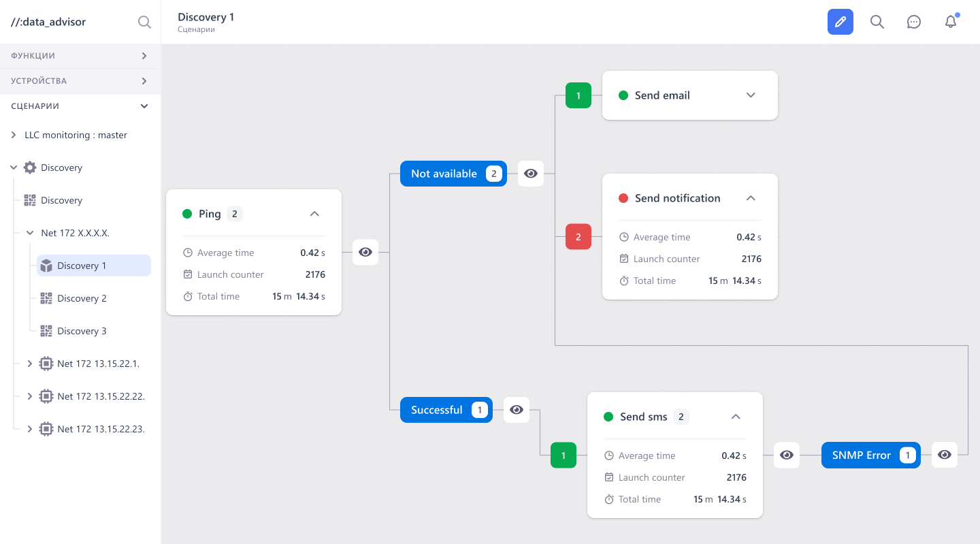The height and width of the screenshot is (544, 980).
Task: Open the ФУНКЦИИ sidebar section
Action: coord(80,56)
